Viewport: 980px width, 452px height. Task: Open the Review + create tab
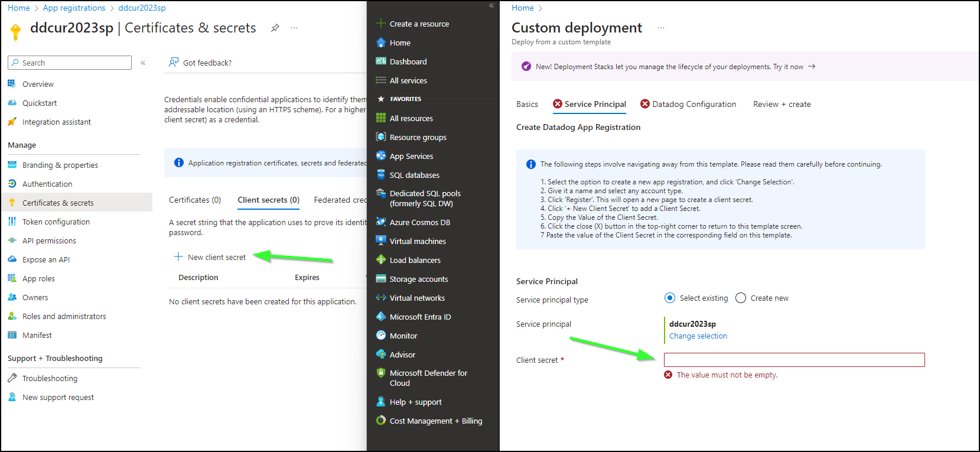tap(782, 104)
